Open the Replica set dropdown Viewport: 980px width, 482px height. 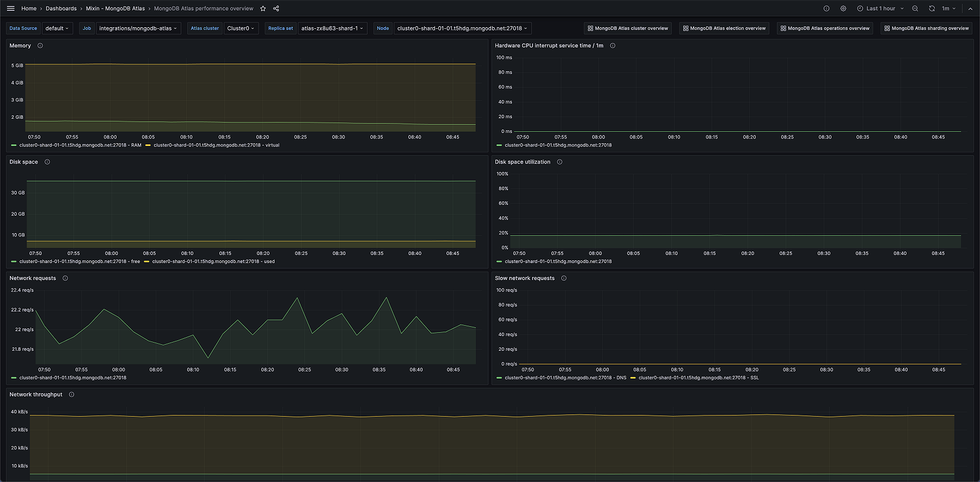tap(332, 28)
